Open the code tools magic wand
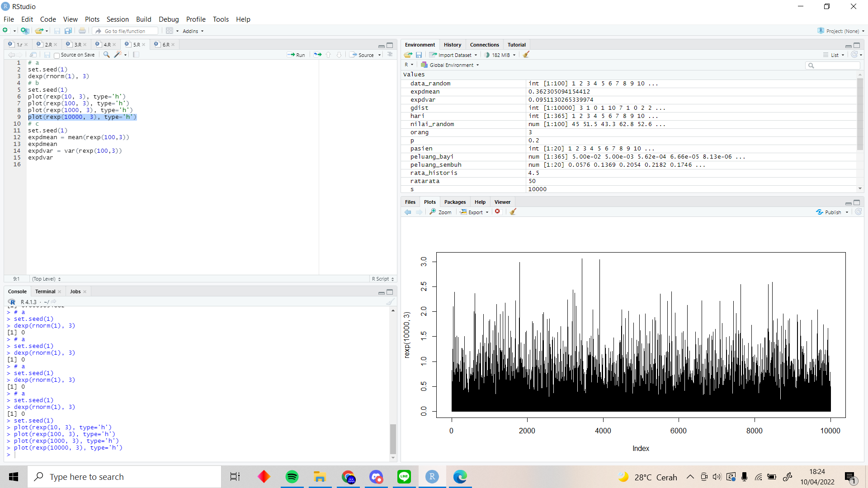868x488 pixels. [x=118, y=55]
